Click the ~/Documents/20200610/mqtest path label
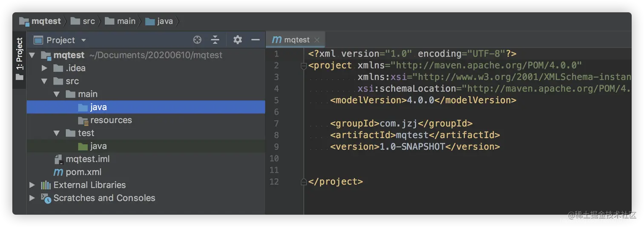The height and width of the screenshot is (227, 644). (156, 55)
